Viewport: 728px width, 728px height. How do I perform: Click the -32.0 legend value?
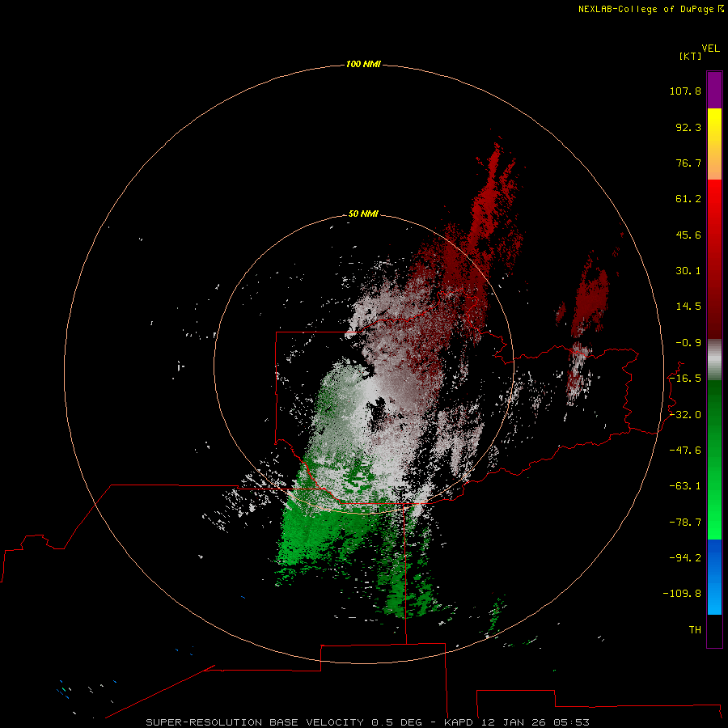tap(685, 415)
